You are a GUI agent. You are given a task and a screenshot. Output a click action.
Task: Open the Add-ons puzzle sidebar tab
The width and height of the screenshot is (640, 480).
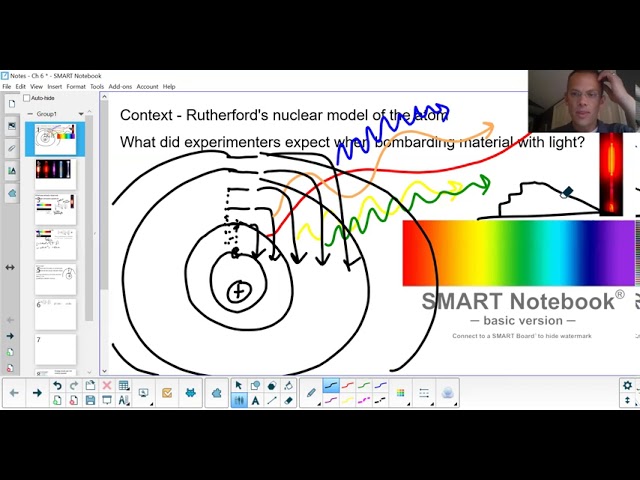(12, 193)
